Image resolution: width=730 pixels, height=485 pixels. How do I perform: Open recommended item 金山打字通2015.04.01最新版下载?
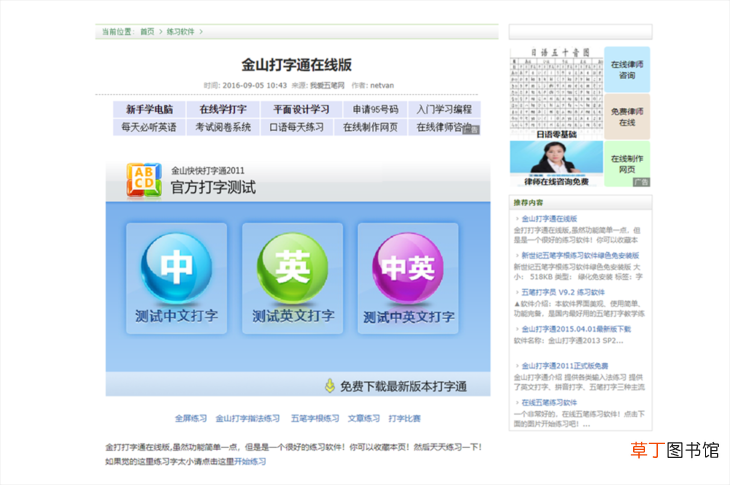pos(576,329)
